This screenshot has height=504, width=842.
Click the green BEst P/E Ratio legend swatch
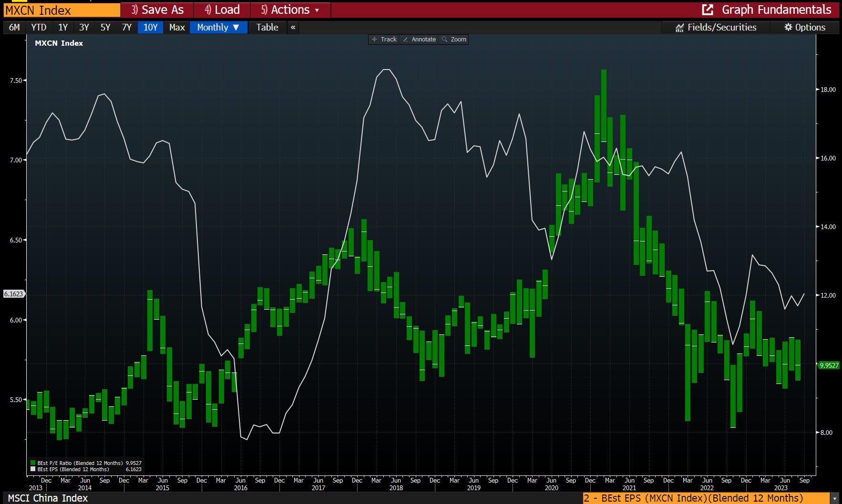coord(33,463)
